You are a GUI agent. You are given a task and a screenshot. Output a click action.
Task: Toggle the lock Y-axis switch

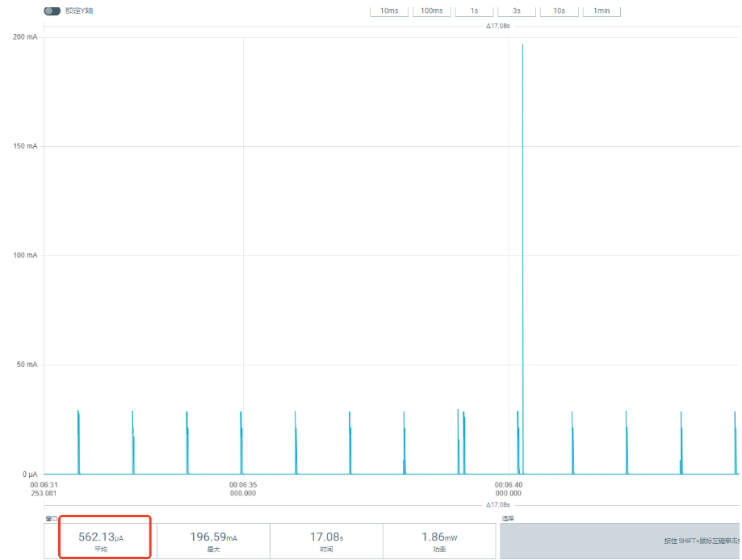coord(52,10)
